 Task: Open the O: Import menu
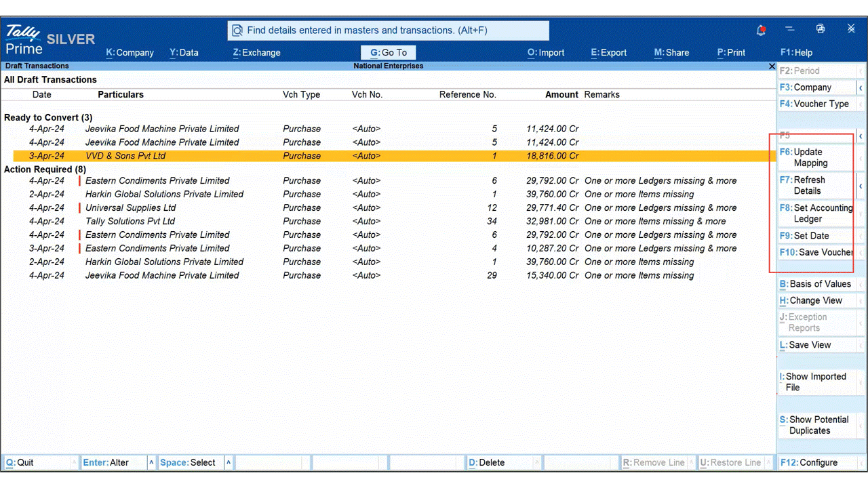pyautogui.click(x=546, y=52)
